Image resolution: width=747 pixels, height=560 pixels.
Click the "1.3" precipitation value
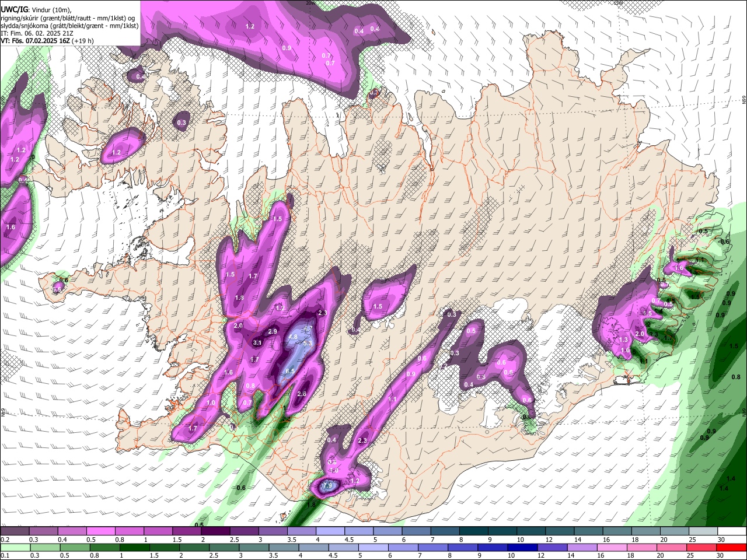pos(624,339)
